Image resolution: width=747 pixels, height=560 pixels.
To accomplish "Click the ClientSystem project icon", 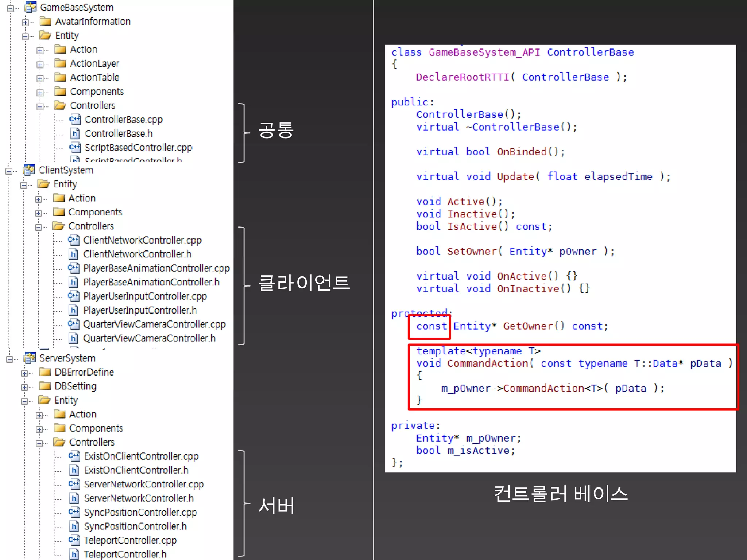I will tap(29, 170).
